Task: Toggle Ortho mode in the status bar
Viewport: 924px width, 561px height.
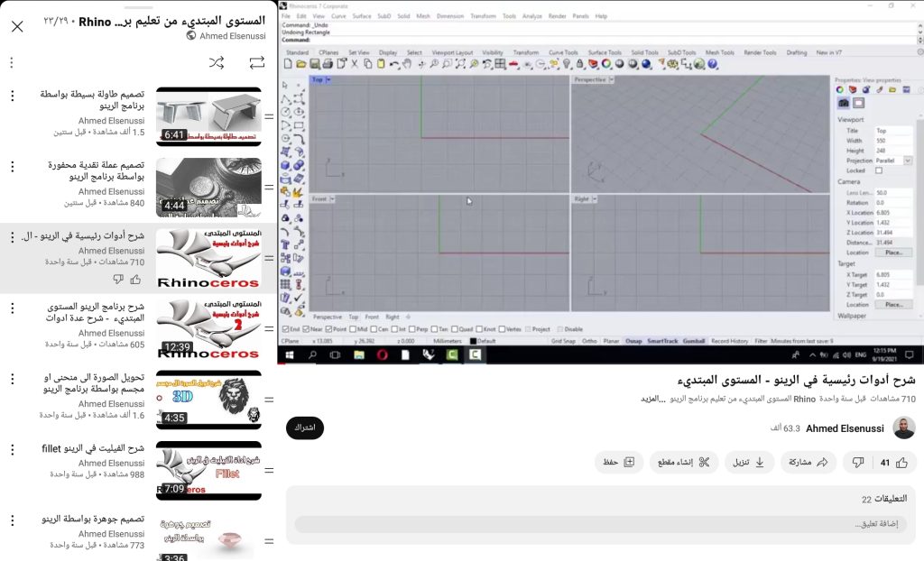Action: pos(591,341)
